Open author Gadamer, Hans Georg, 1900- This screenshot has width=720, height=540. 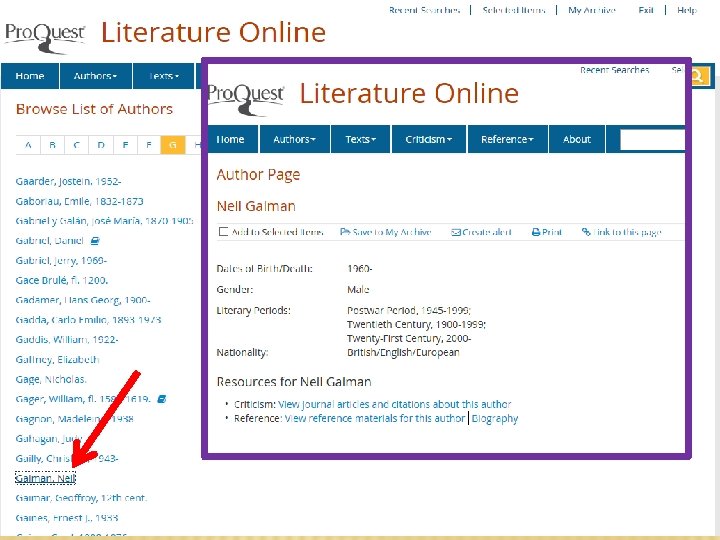pyautogui.click(x=83, y=300)
